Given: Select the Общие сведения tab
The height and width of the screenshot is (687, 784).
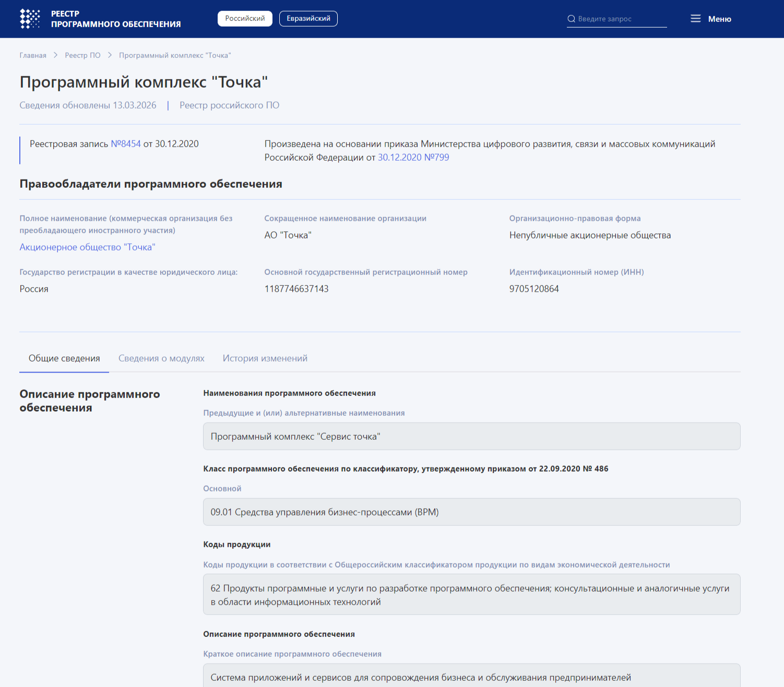Looking at the screenshot, I should tap(64, 358).
